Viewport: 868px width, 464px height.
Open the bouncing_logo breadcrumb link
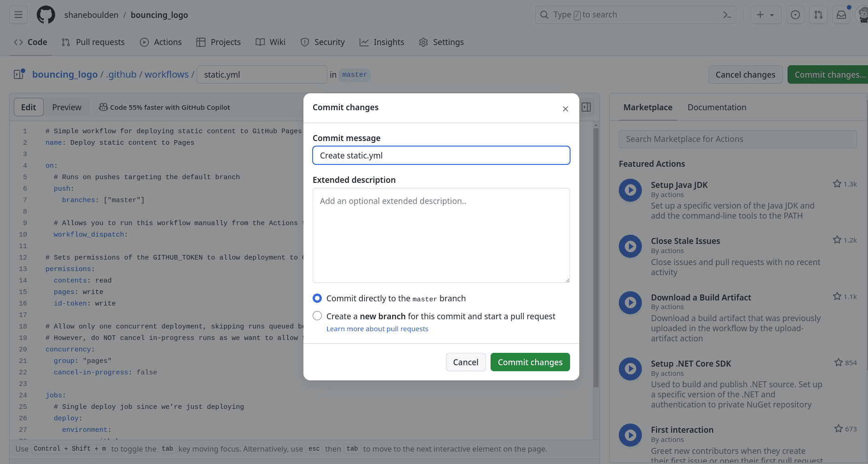click(65, 74)
